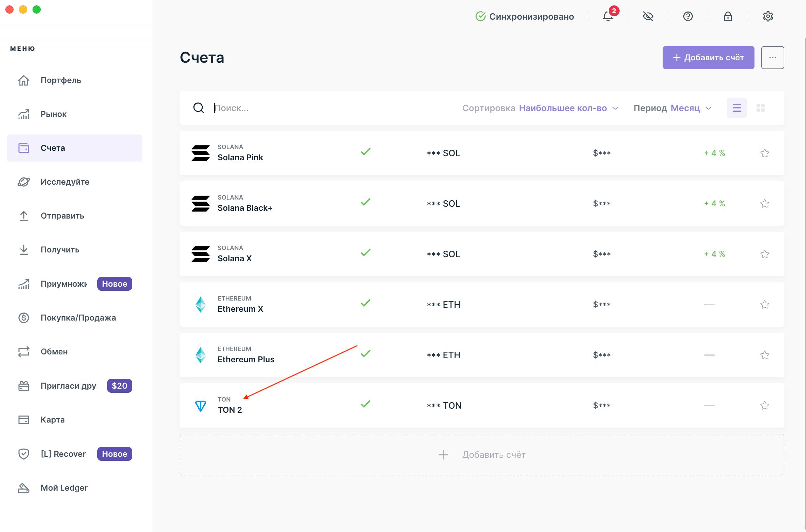Click the search magnifier icon
Image resolution: width=806 pixels, height=532 pixels.
point(199,108)
